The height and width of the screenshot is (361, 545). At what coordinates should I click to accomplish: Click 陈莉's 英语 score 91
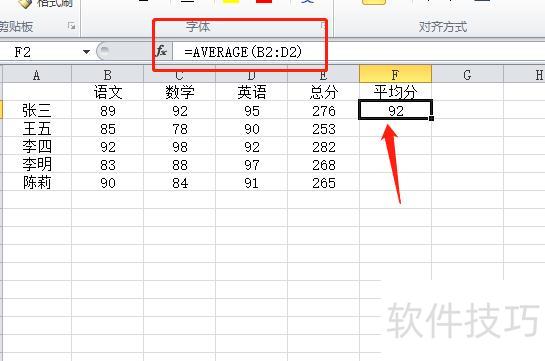coord(251,182)
